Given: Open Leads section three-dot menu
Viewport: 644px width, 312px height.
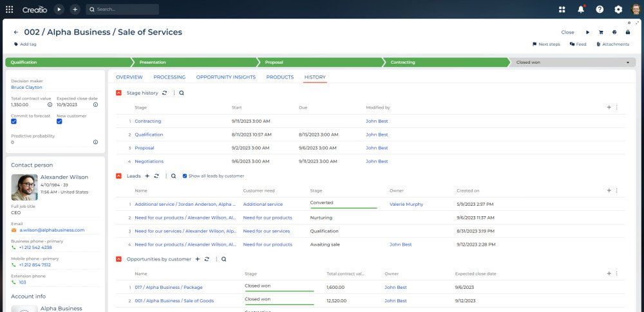Looking at the screenshot, I should 166,176.
